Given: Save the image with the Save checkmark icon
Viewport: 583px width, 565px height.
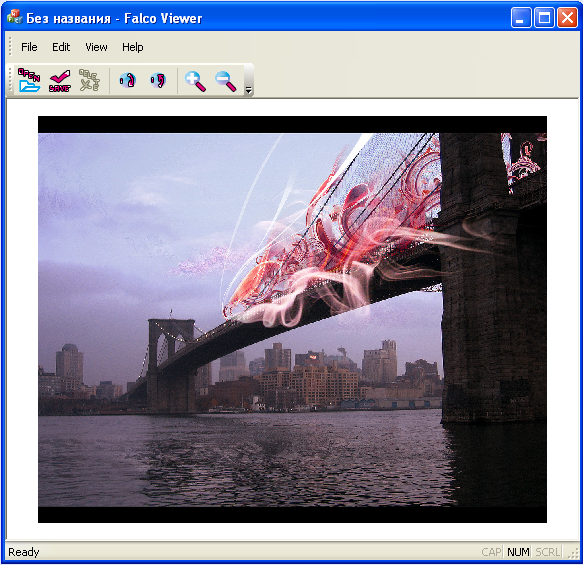Looking at the screenshot, I should pos(59,80).
